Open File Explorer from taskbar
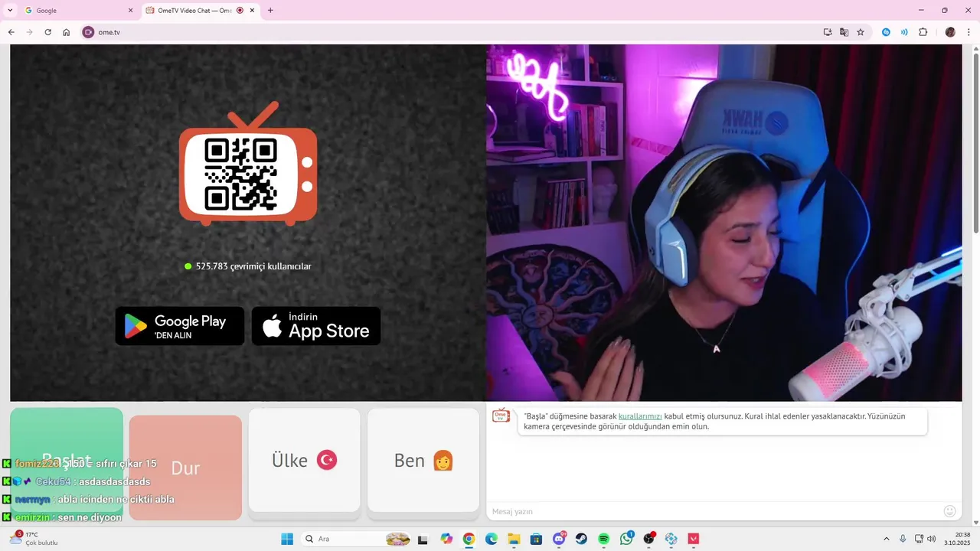Screen dimensions: 980x551 pos(514,539)
